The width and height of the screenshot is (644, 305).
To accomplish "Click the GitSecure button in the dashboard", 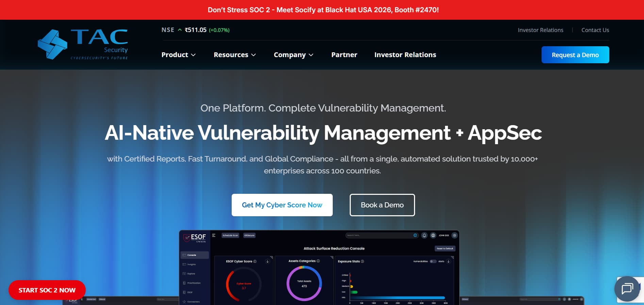I will tap(249, 235).
